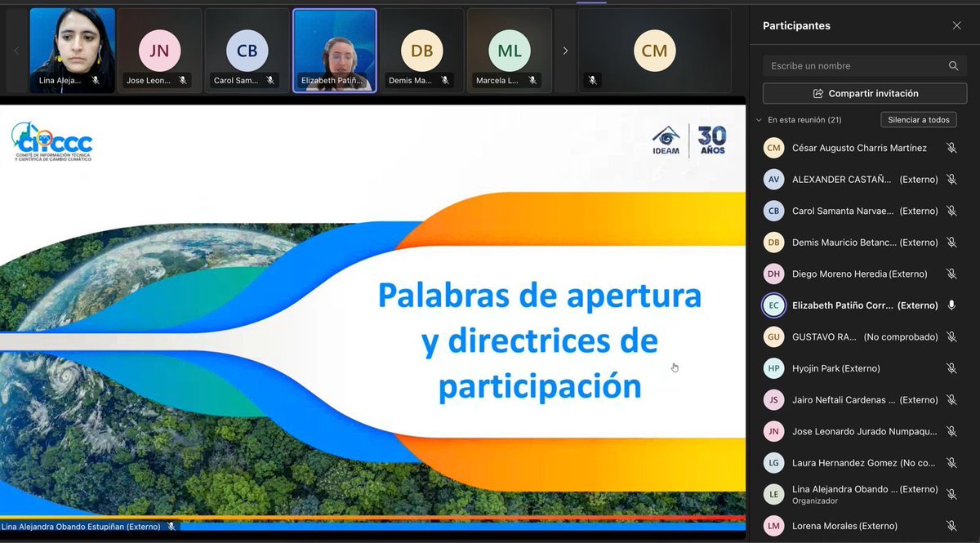Toggle mute for Demis Mauricio Betanc
This screenshot has width=980, height=543.
pos(951,242)
